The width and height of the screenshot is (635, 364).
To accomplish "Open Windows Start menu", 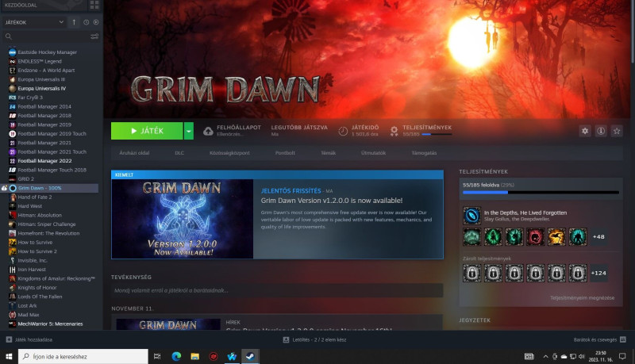I will (9, 356).
